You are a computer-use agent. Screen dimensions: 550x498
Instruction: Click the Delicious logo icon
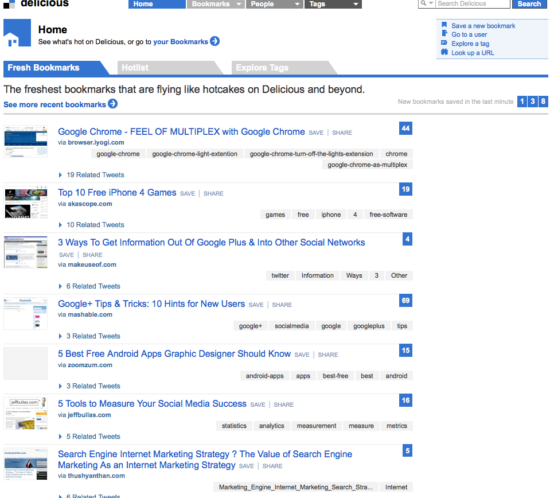[9, 4]
